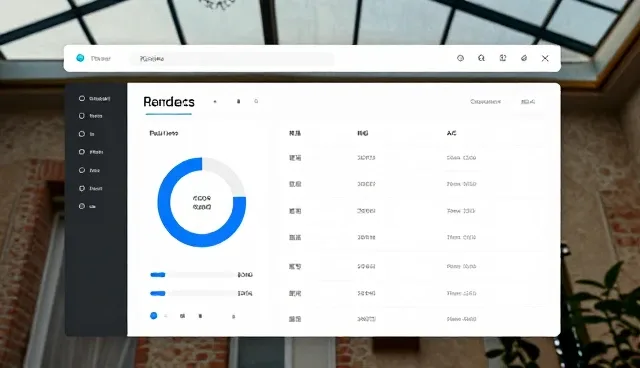The image size is (640, 368).
Task: Click the tag icon next to close
Action: [x=524, y=58]
